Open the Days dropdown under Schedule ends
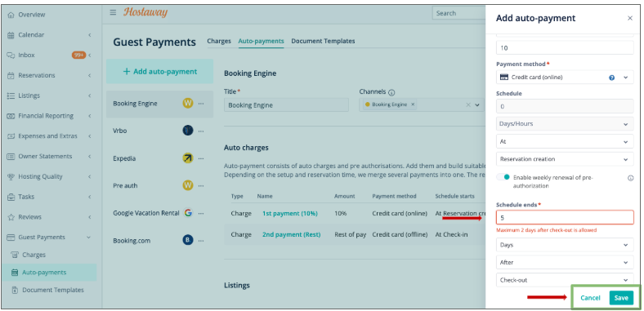 point(565,245)
